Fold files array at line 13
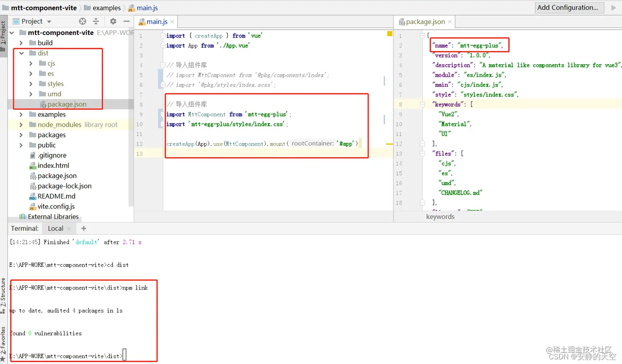This screenshot has width=622, height=364. pos(422,153)
